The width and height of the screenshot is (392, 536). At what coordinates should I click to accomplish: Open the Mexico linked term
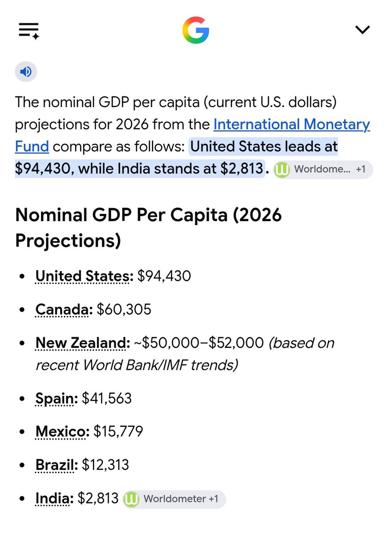(x=63, y=431)
